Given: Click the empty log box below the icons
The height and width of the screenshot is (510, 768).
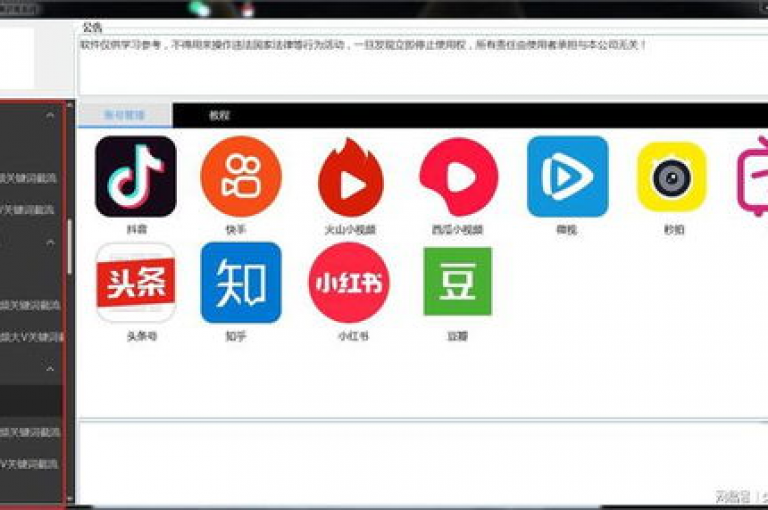Looking at the screenshot, I should 423,462.
